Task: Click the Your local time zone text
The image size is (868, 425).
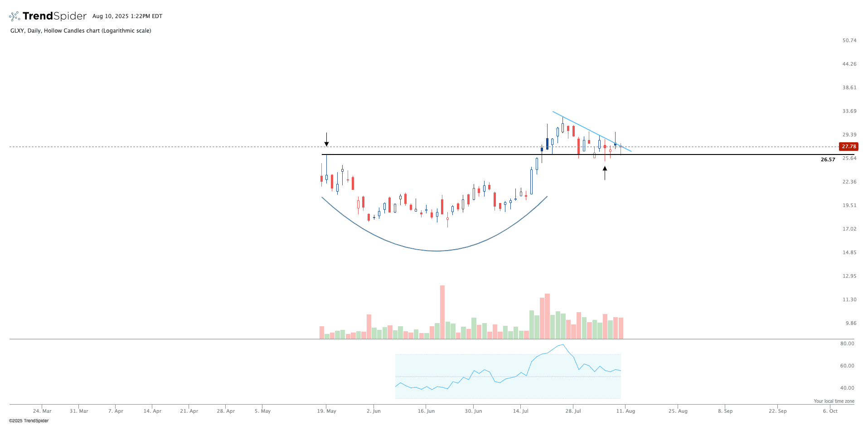Action: click(834, 401)
